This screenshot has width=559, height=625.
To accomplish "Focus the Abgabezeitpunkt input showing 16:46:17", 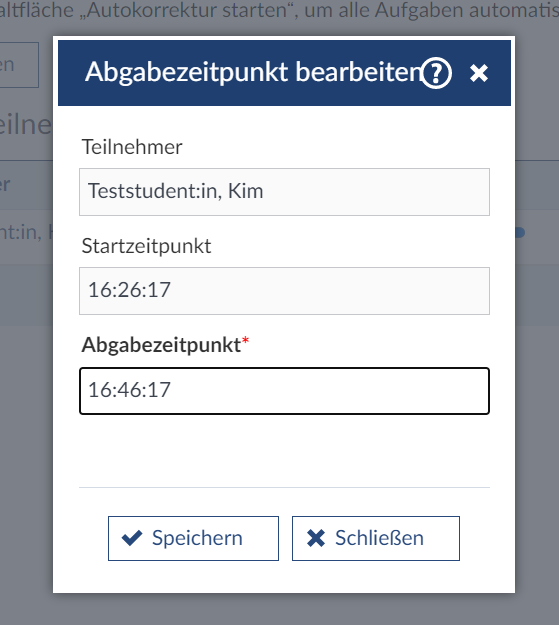I will (x=284, y=391).
